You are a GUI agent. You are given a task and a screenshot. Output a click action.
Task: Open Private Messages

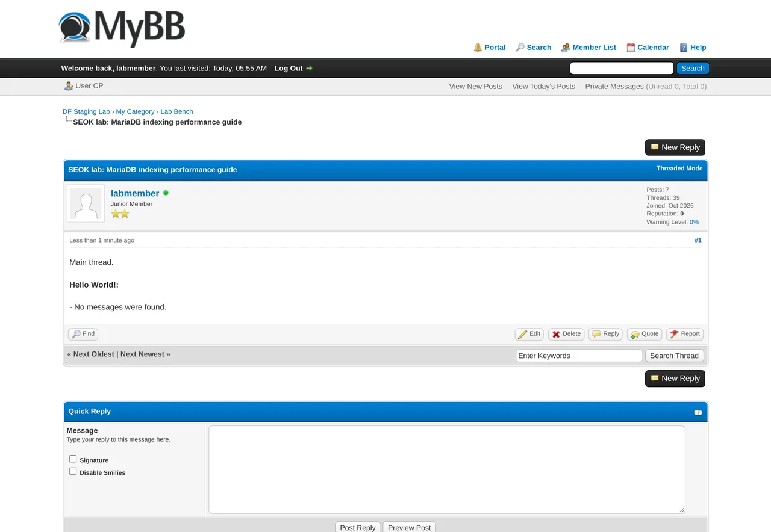click(x=614, y=87)
